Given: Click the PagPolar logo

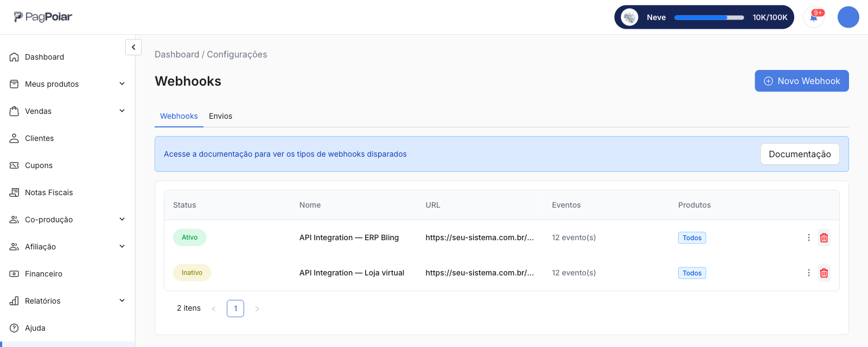Looking at the screenshot, I should click(x=43, y=17).
